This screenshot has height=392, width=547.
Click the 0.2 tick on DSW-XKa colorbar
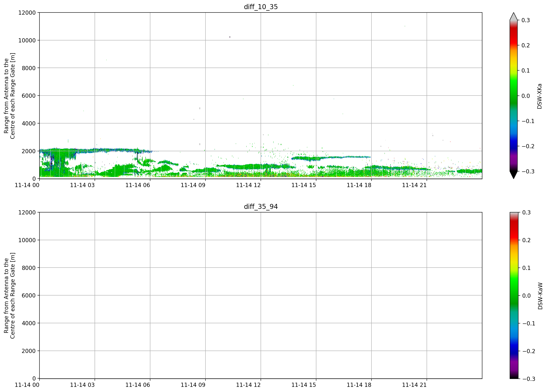point(526,45)
